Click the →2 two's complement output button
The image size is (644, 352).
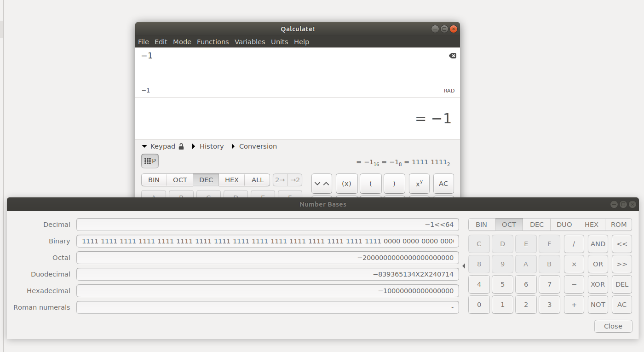[295, 180]
